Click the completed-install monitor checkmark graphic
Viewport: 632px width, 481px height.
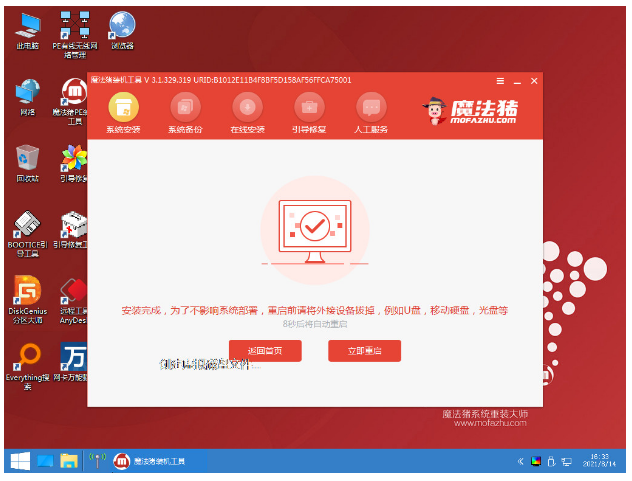pyautogui.click(x=315, y=231)
